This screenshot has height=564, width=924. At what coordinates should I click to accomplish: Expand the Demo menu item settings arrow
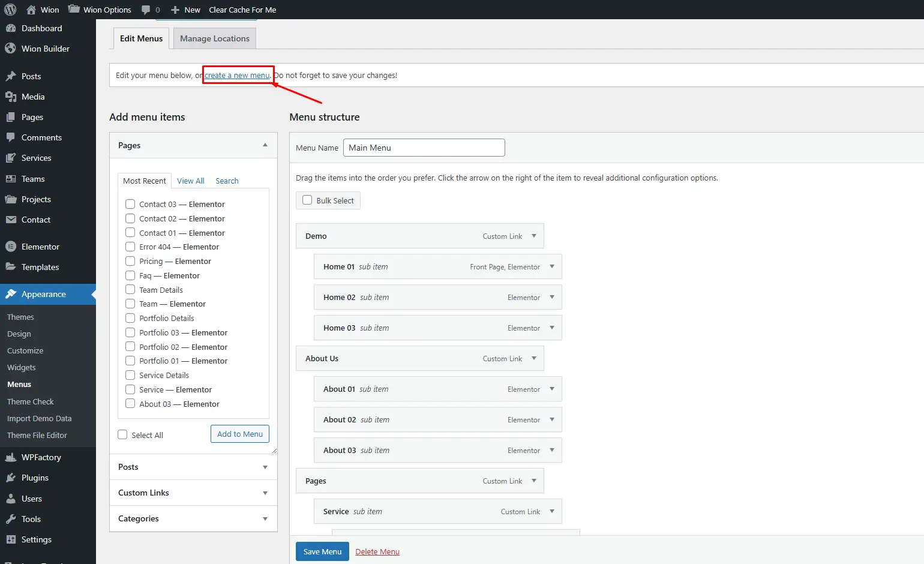pos(534,236)
